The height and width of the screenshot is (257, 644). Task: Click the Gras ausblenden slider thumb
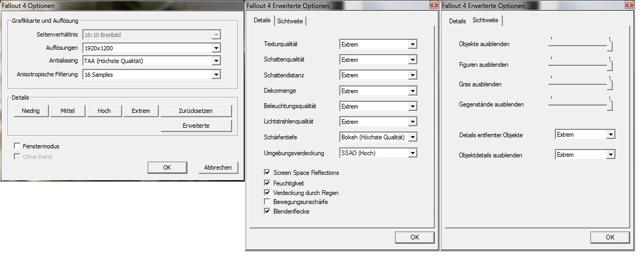click(610, 85)
